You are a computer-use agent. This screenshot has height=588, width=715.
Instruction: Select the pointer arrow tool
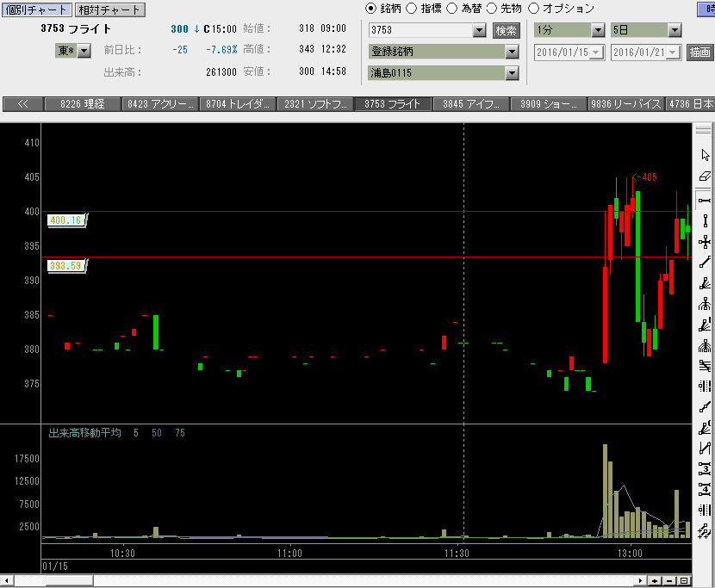tap(705, 155)
